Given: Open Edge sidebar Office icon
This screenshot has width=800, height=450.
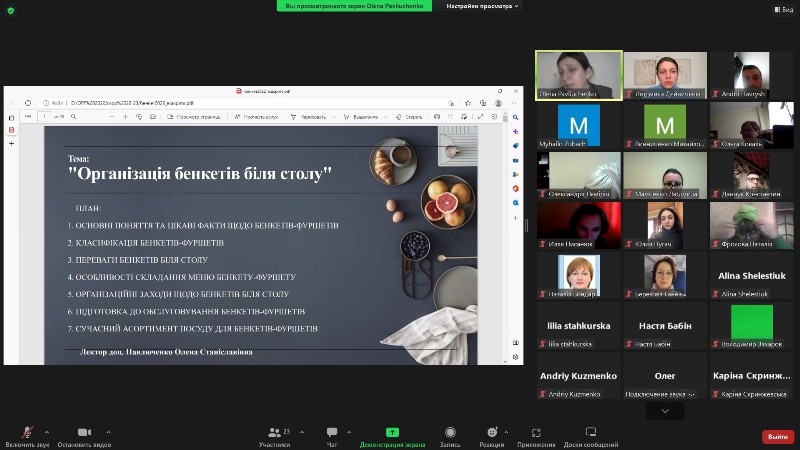Looking at the screenshot, I should (515, 189).
